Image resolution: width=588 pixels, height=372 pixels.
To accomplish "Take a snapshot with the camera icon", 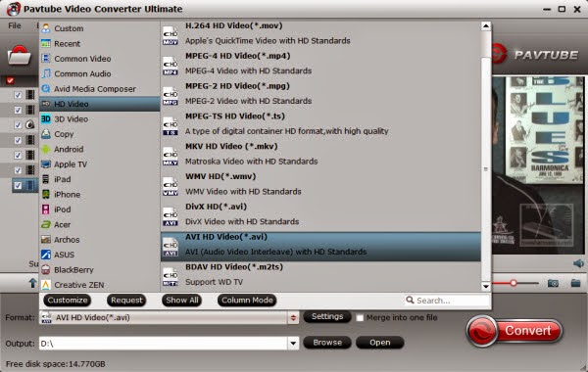I will 553,283.
